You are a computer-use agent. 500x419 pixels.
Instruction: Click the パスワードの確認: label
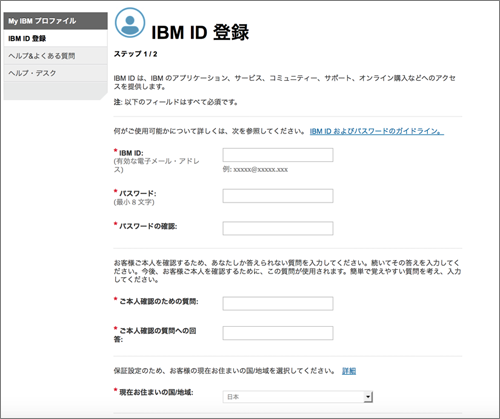point(148,226)
